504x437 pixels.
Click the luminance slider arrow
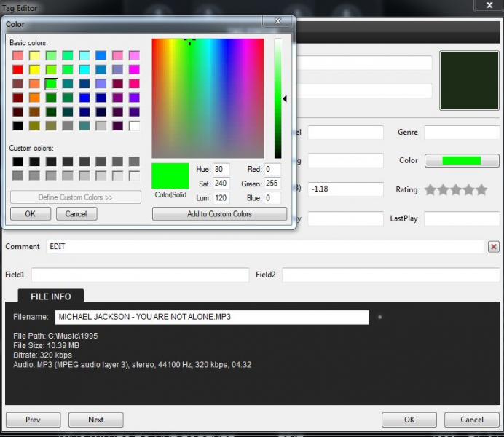tap(286, 98)
